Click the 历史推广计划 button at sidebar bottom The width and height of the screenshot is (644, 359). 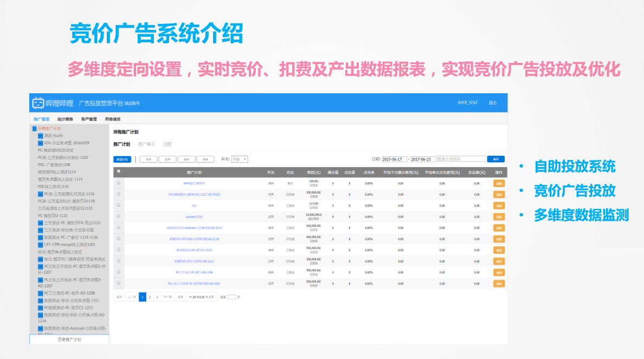(69, 339)
